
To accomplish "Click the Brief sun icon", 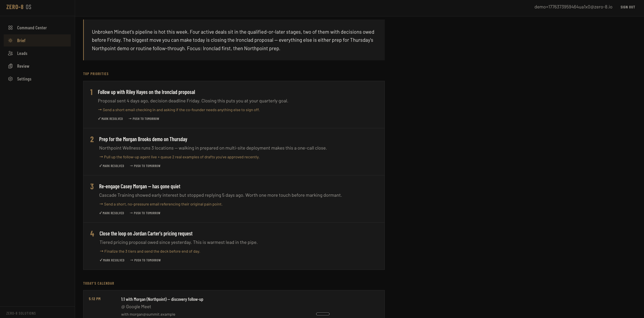I will [10, 40].
